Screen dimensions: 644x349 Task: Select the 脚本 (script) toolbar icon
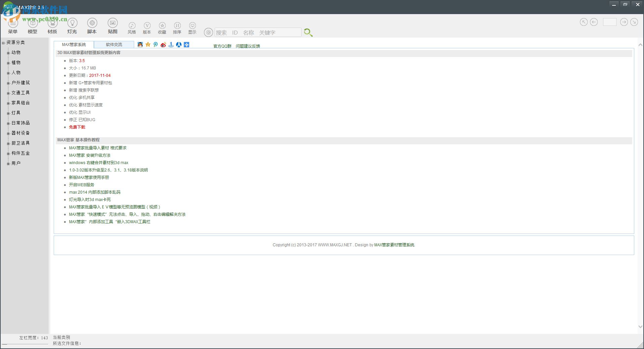(x=92, y=23)
